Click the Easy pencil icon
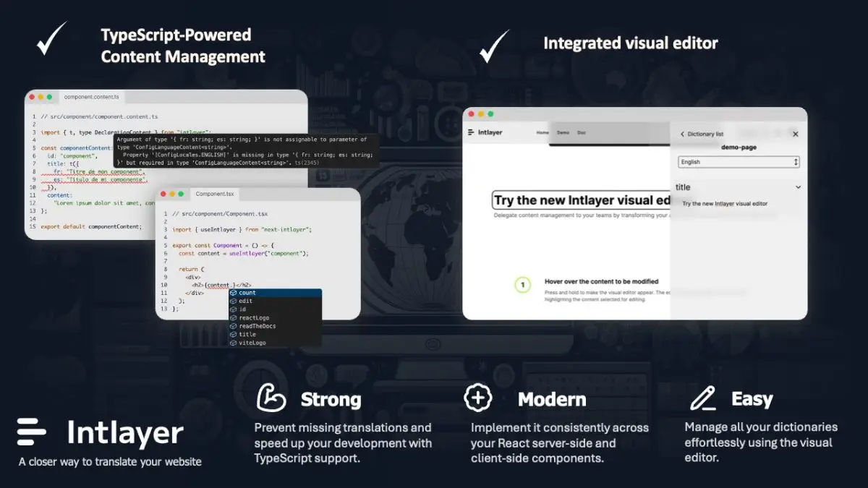The image size is (868, 488). tap(702, 398)
